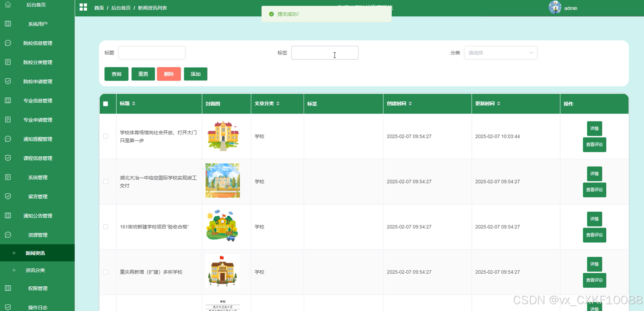Image resolution: width=644 pixels, height=311 pixels.
Task: Open 课程信息管理 menu in sidebar
Action: coord(37,158)
